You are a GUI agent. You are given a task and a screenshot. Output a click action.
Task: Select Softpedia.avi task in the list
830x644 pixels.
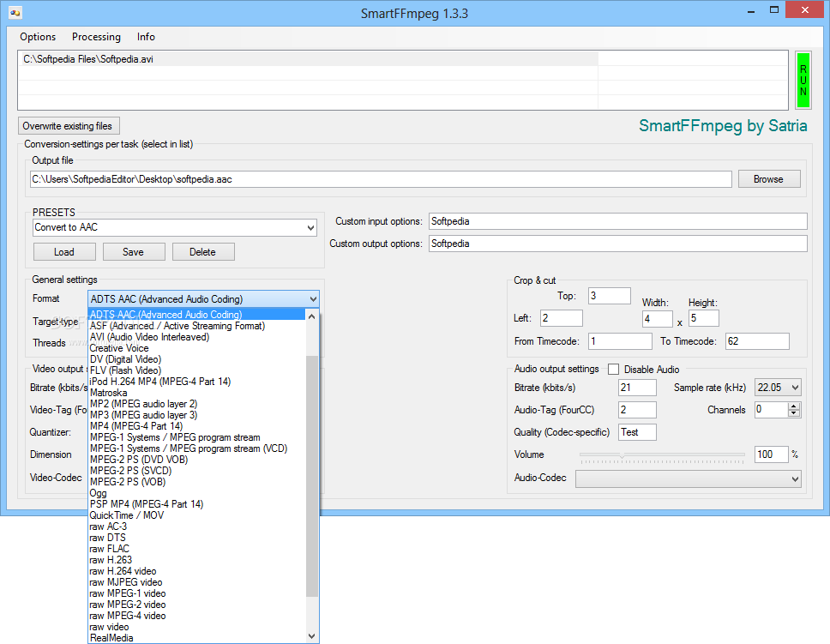tap(308, 59)
